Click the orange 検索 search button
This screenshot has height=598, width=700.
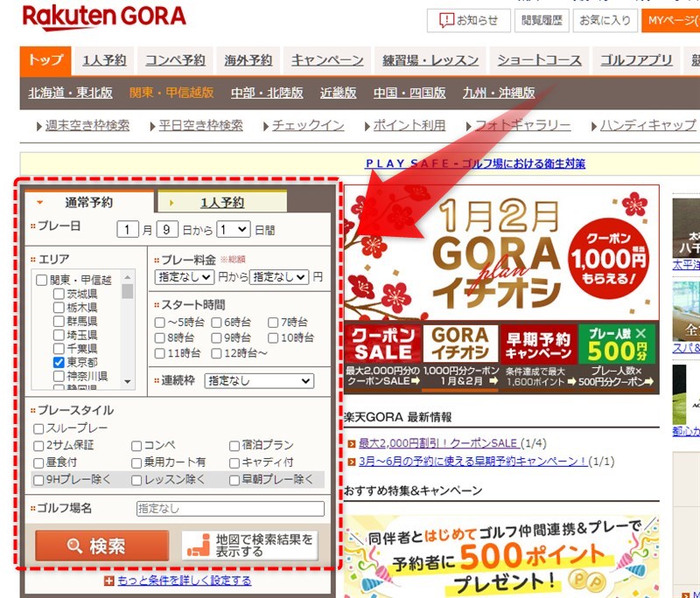101,546
